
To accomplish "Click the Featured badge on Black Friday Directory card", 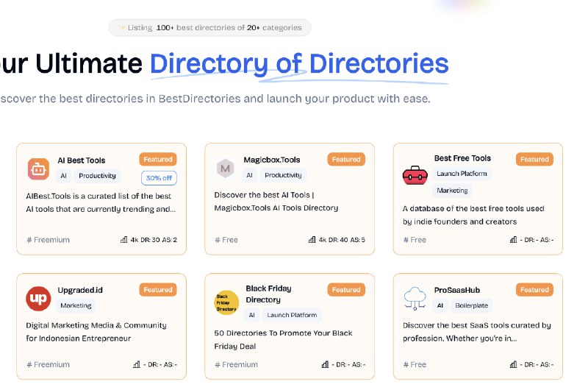I will point(346,289).
